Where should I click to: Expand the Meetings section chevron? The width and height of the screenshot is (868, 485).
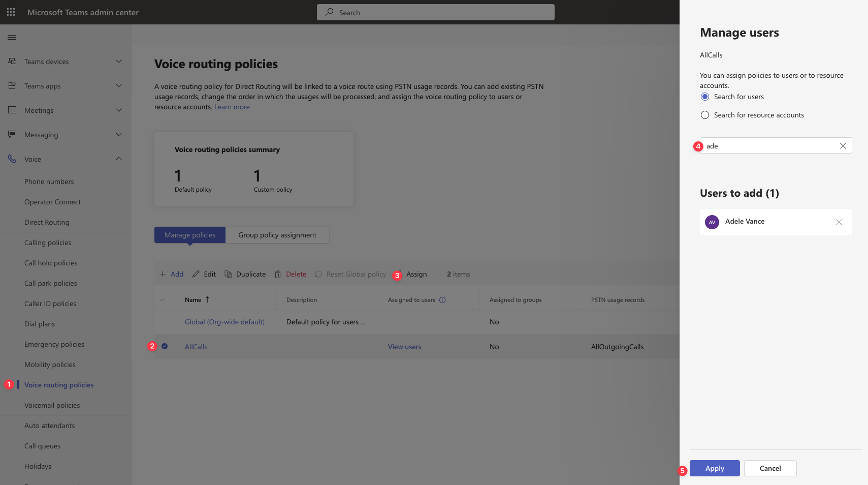coord(119,110)
